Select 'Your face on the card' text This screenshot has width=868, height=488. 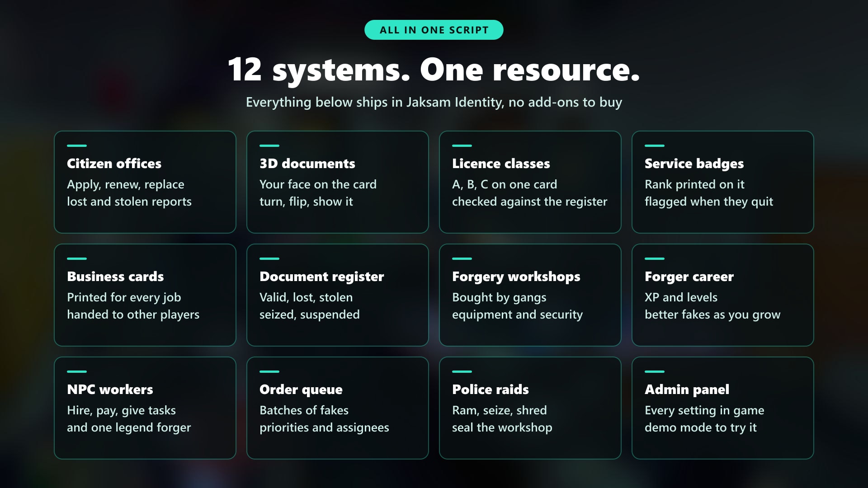[318, 184]
